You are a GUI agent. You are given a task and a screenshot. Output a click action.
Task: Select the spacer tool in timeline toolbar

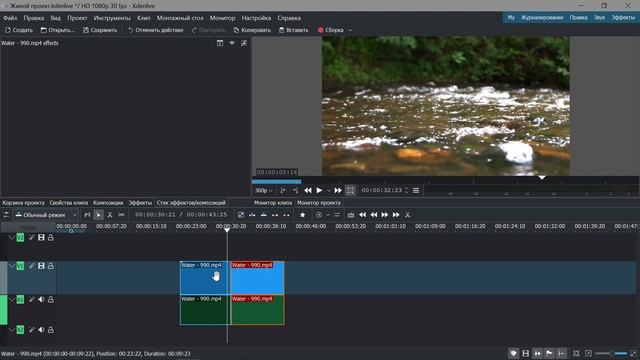pyautogui.click(x=121, y=215)
